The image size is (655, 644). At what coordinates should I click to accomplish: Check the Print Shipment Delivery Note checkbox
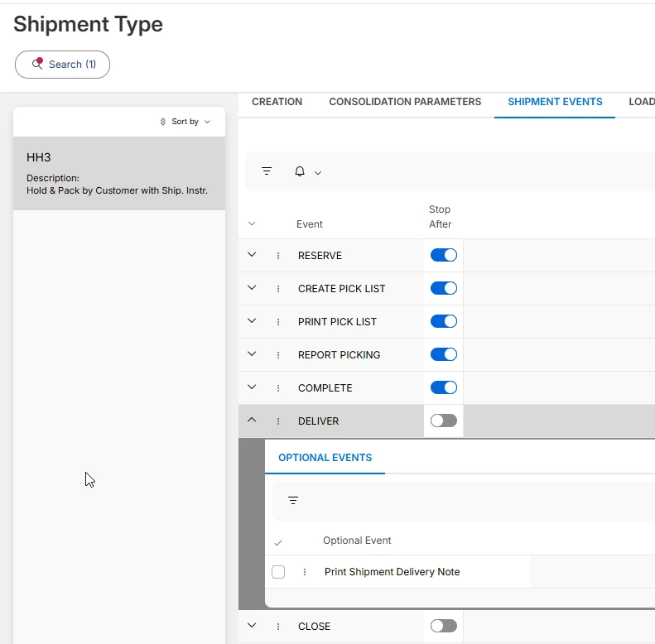(278, 572)
